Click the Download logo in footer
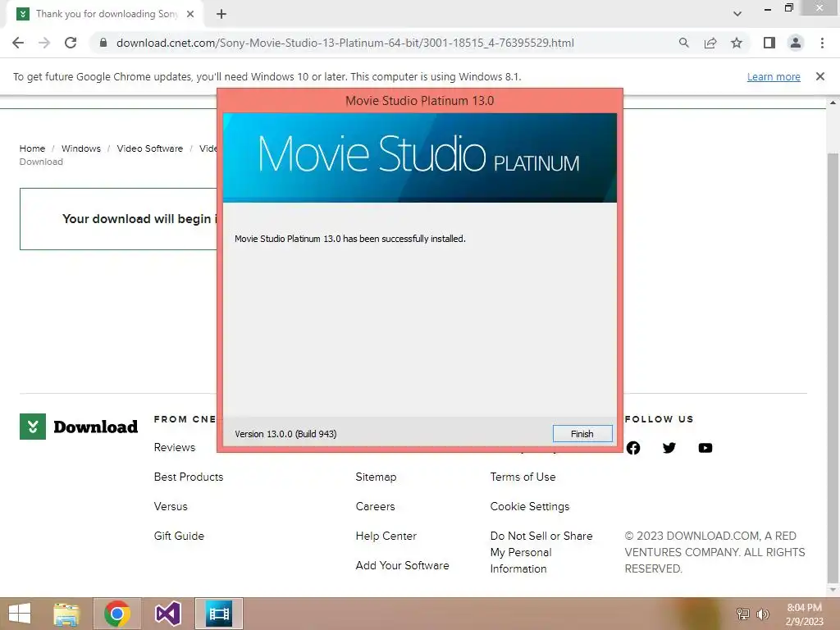The height and width of the screenshot is (630, 840). [x=79, y=427]
